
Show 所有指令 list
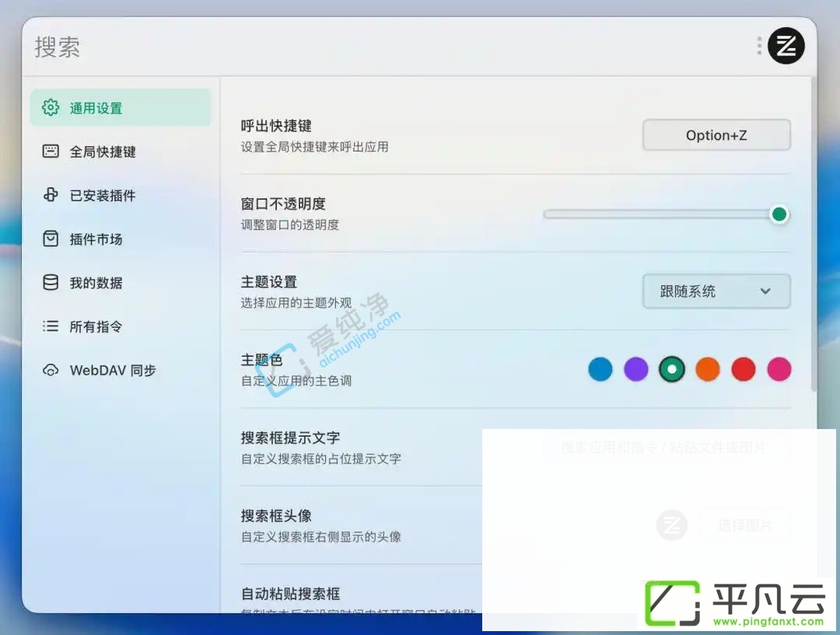121,326
